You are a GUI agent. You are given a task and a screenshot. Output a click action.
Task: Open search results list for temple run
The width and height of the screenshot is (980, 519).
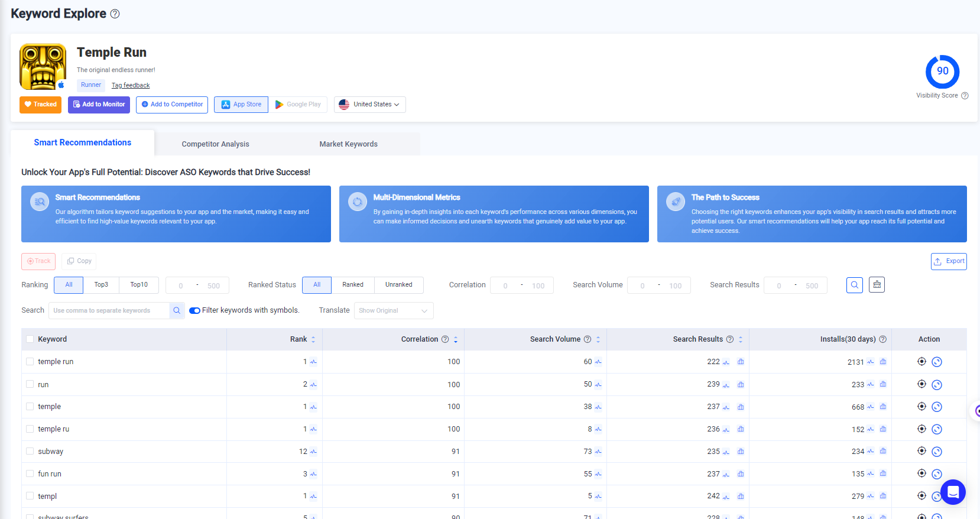click(741, 362)
